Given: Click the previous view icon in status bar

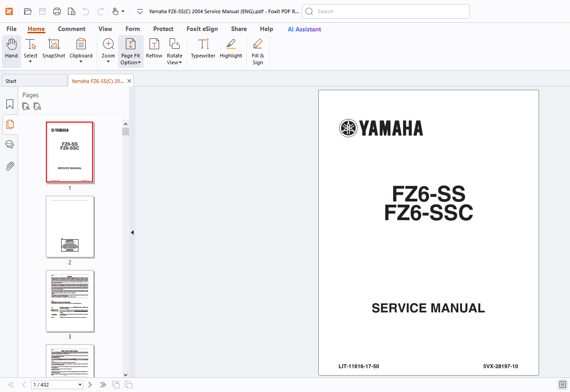Looking at the screenshot, I should coord(116,385).
